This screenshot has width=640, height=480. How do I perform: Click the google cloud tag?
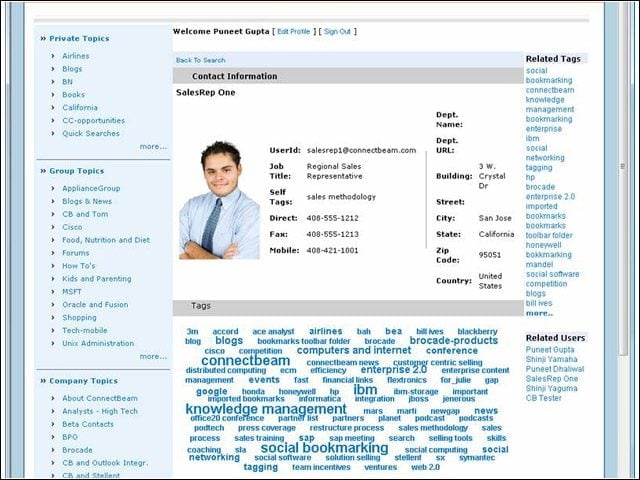[211, 392]
